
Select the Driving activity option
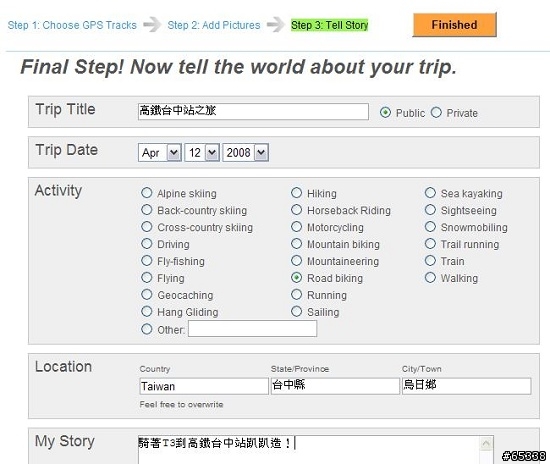pos(147,244)
